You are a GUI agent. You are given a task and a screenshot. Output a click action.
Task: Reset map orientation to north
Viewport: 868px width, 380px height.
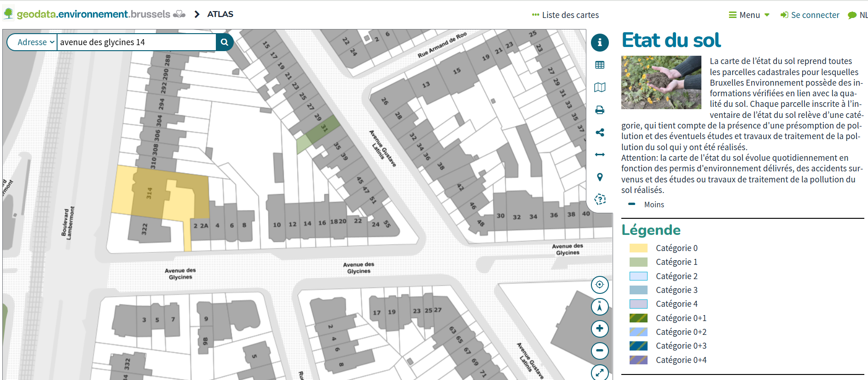(x=600, y=307)
